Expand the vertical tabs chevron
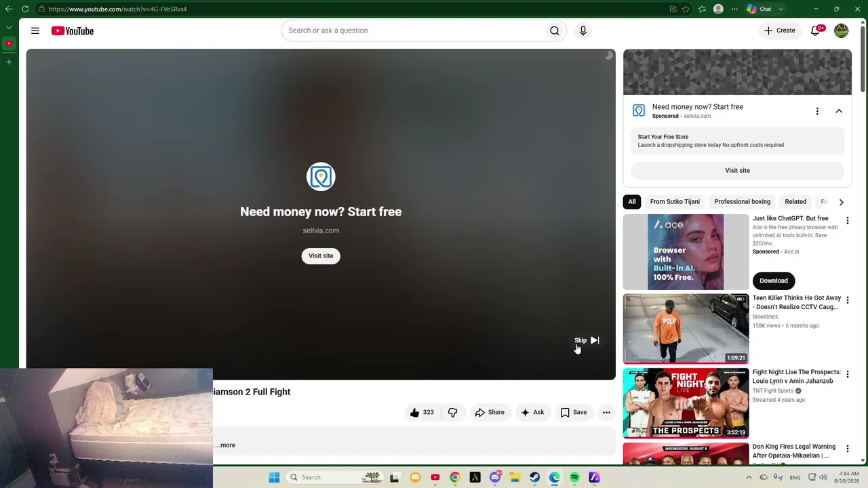This screenshot has width=868, height=488. pyautogui.click(x=9, y=28)
